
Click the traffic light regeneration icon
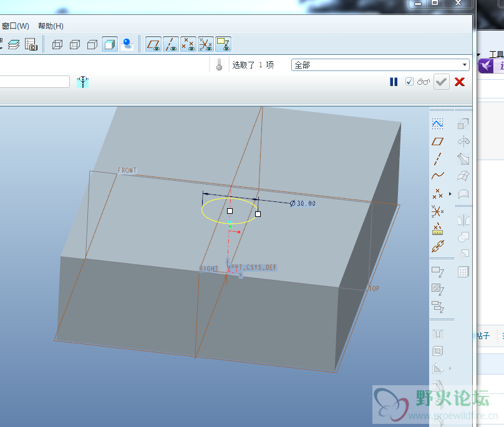219,65
